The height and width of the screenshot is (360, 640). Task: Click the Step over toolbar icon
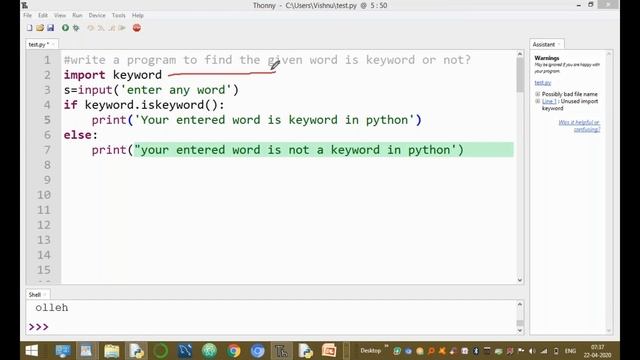point(91,28)
